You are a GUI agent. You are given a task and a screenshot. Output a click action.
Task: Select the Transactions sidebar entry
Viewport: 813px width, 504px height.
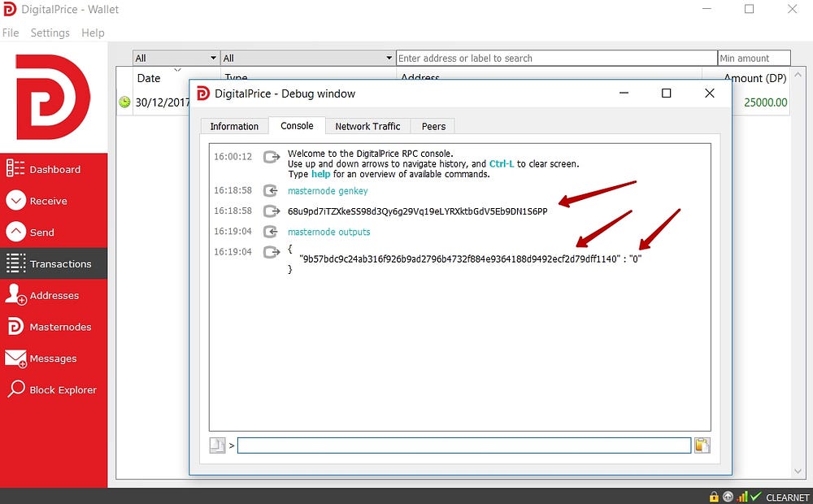[54, 263]
